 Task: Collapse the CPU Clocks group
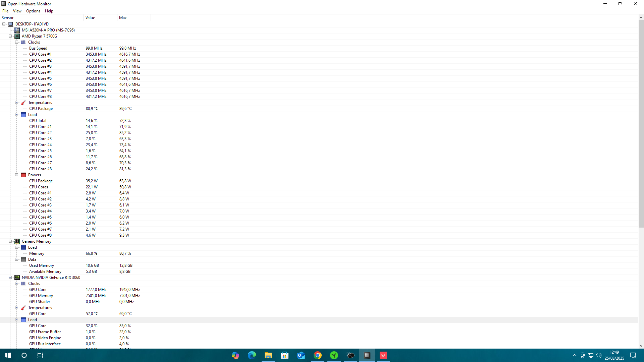tap(17, 42)
